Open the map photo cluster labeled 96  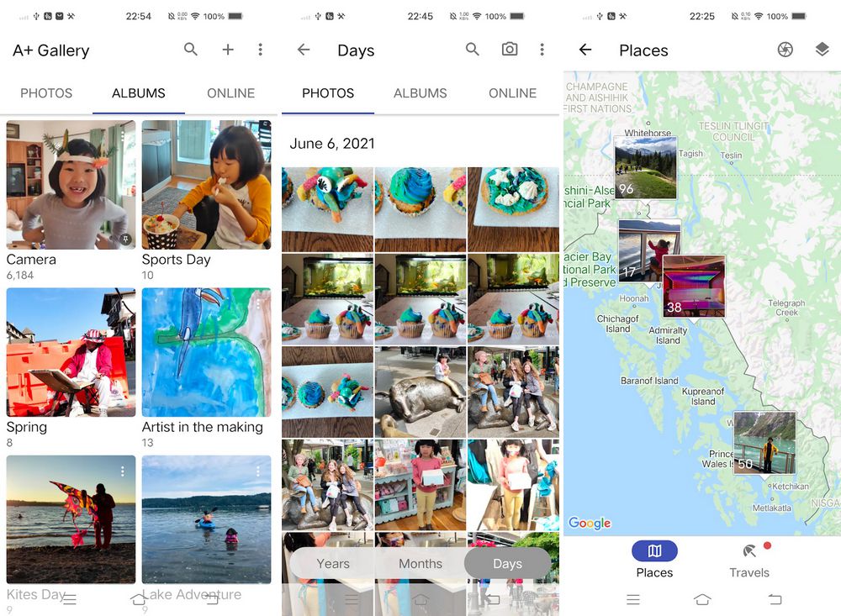645,167
